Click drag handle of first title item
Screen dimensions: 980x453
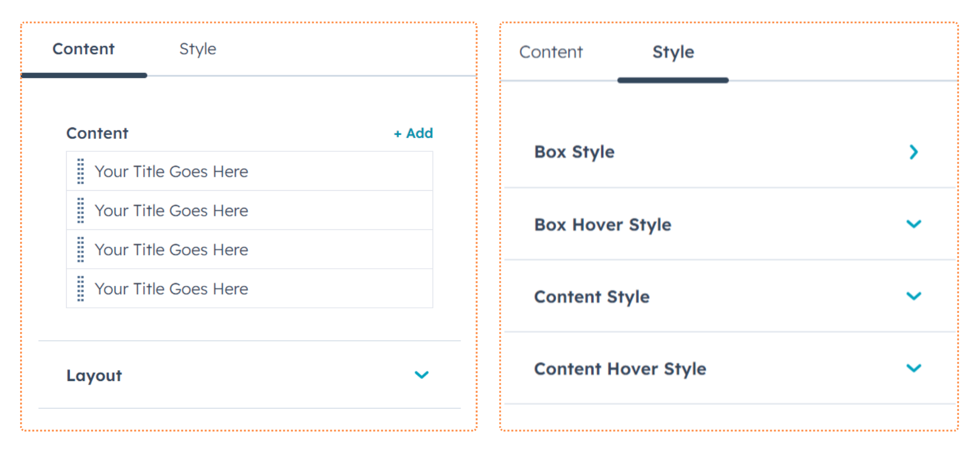pos(81,172)
